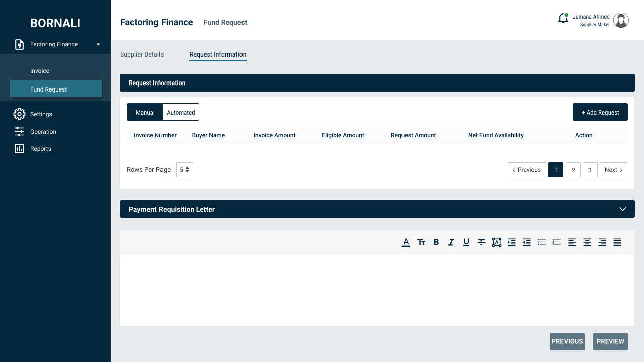Open the Invoice sidebar item
The image size is (644, 362).
[x=40, y=71]
